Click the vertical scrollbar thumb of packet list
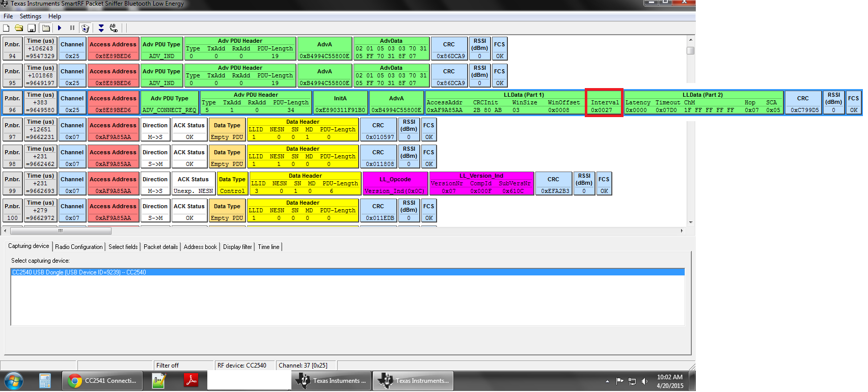 tap(691, 50)
